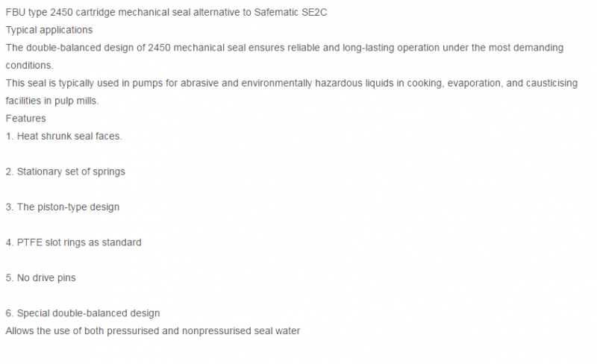Click the word 'conditions.' on its own line

click(x=29, y=66)
